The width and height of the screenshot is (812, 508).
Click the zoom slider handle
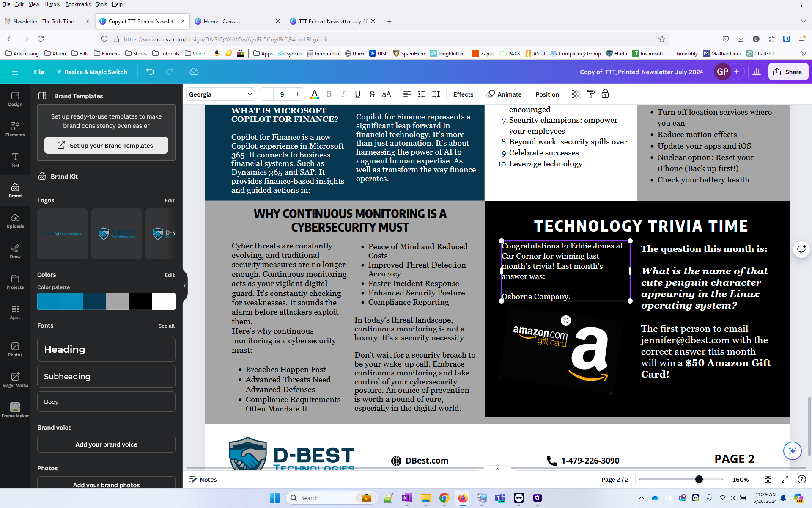[x=699, y=479]
